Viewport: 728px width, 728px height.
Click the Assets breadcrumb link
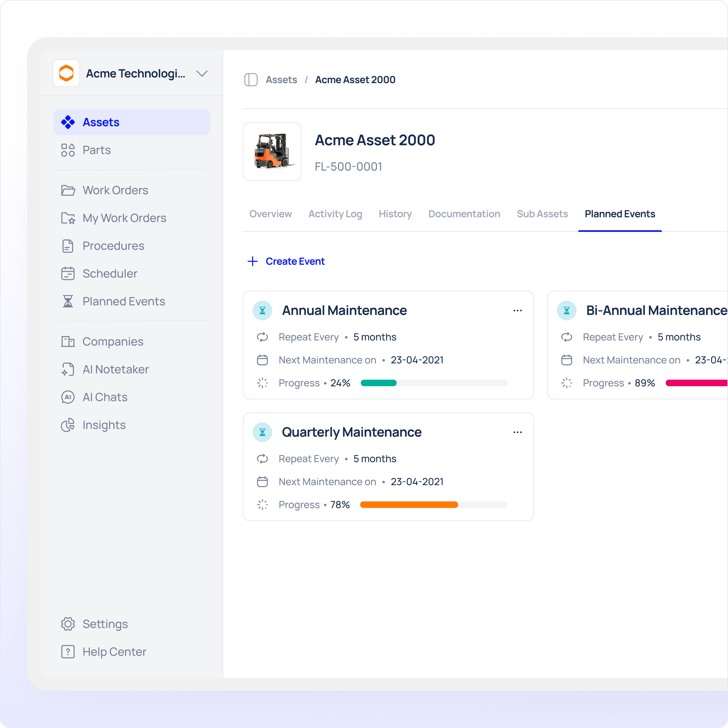[281, 80]
